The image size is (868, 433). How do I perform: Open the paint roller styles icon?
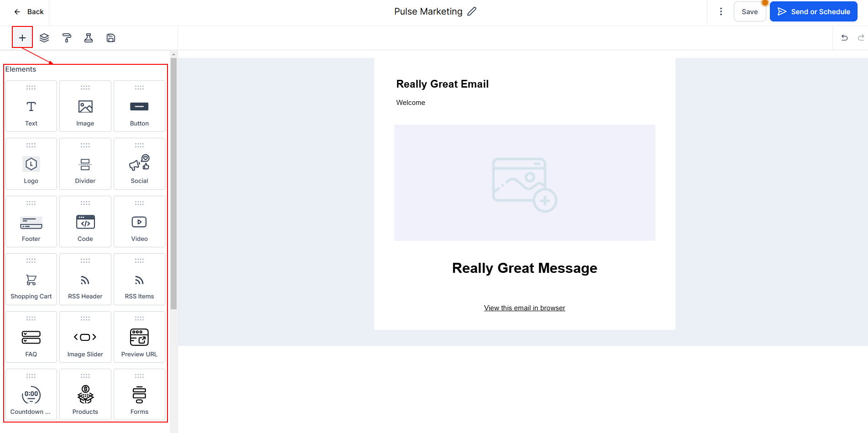coord(67,38)
